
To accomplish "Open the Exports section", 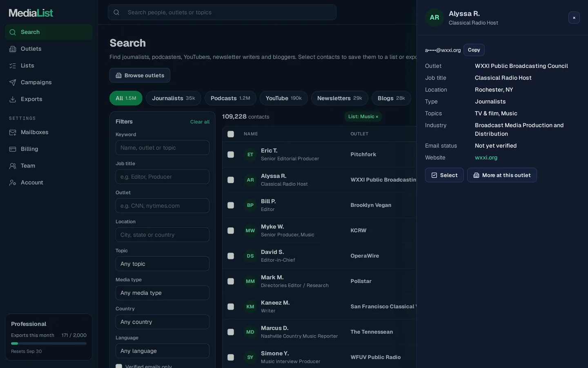I will 49,99.
